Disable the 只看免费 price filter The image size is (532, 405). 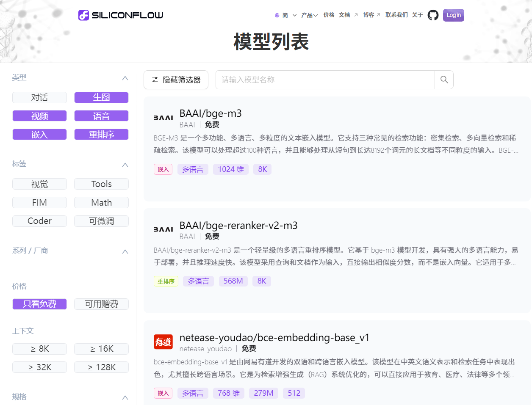click(x=39, y=304)
